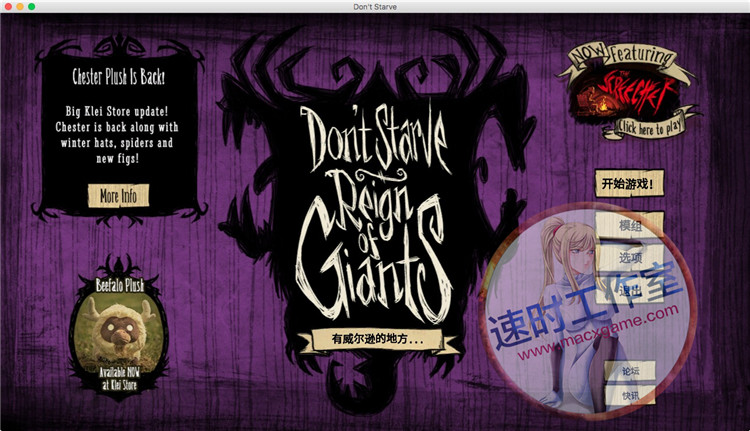Screen dimensions: 750x431
Task: Open the 模组 mods menu button
Action: click(x=629, y=225)
